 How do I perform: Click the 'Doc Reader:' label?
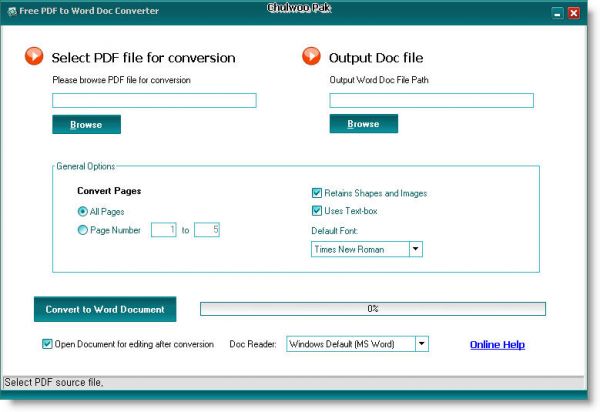point(253,344)
